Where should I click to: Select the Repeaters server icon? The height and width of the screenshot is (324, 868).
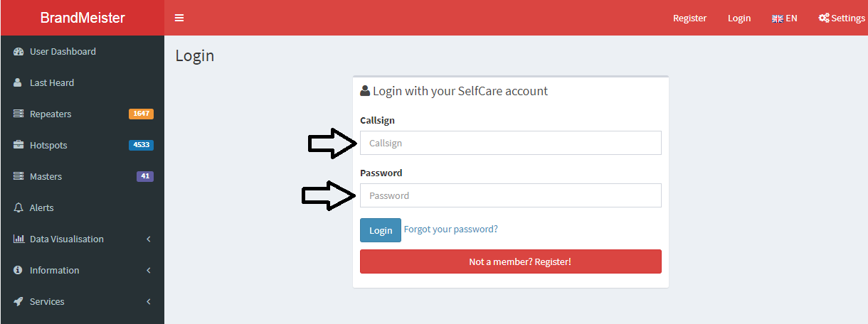(18, 114)
